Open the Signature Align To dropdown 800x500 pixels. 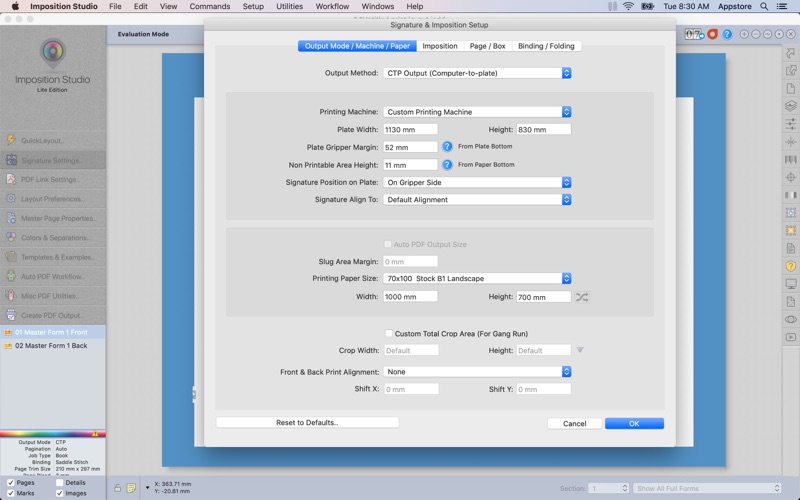pyautogui.click(x=477, y=199)
